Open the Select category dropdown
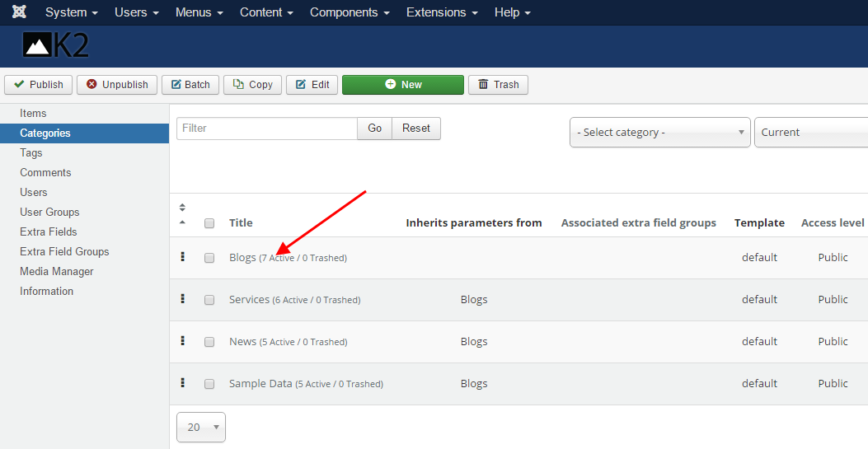This screenshot has height=449, width=868. 659,133
